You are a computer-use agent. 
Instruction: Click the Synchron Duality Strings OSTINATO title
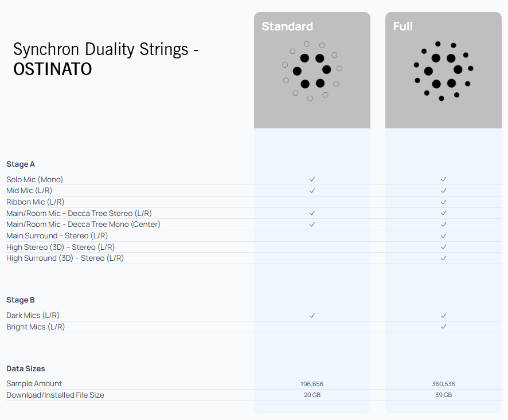tap(106, 59)
